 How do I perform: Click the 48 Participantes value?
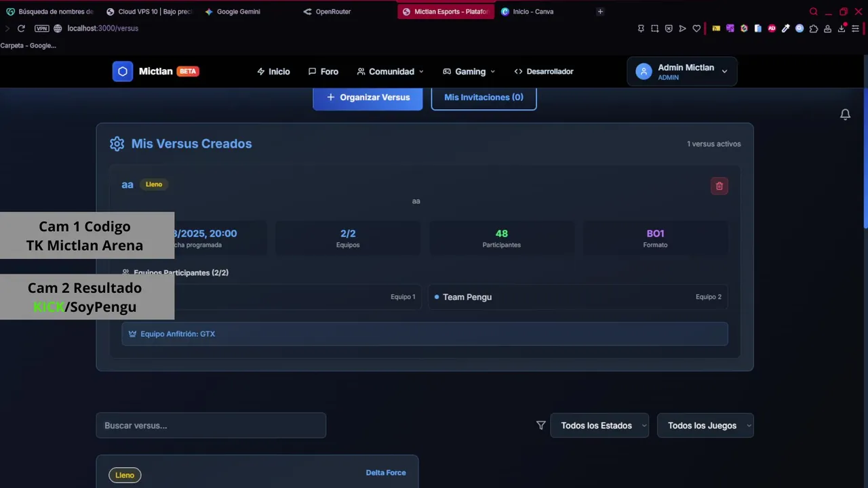coord(502,233)
